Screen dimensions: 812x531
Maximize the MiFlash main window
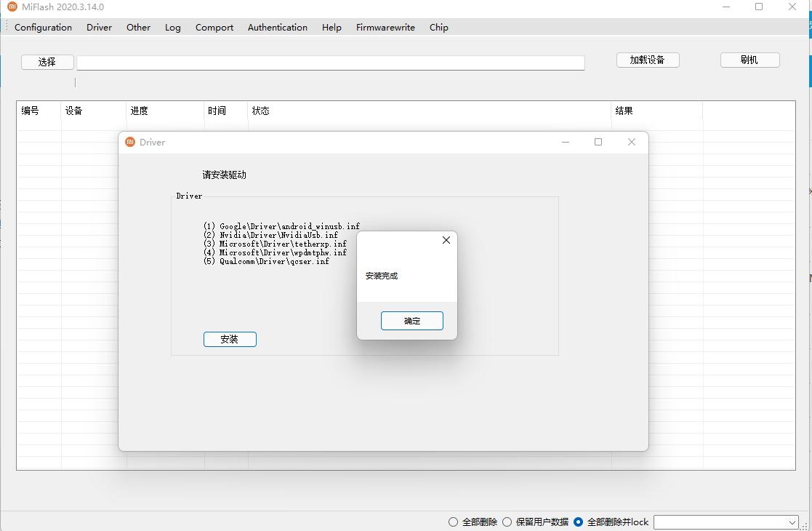[x=759, y=7]
